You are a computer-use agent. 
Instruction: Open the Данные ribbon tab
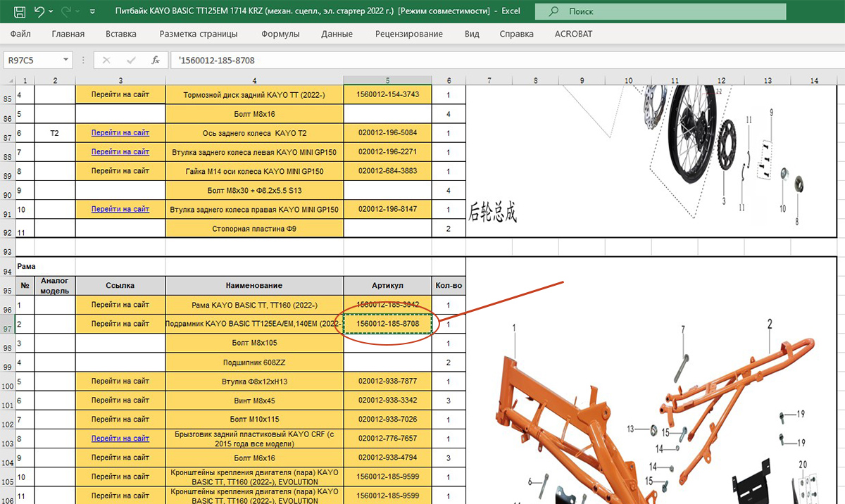337,34
